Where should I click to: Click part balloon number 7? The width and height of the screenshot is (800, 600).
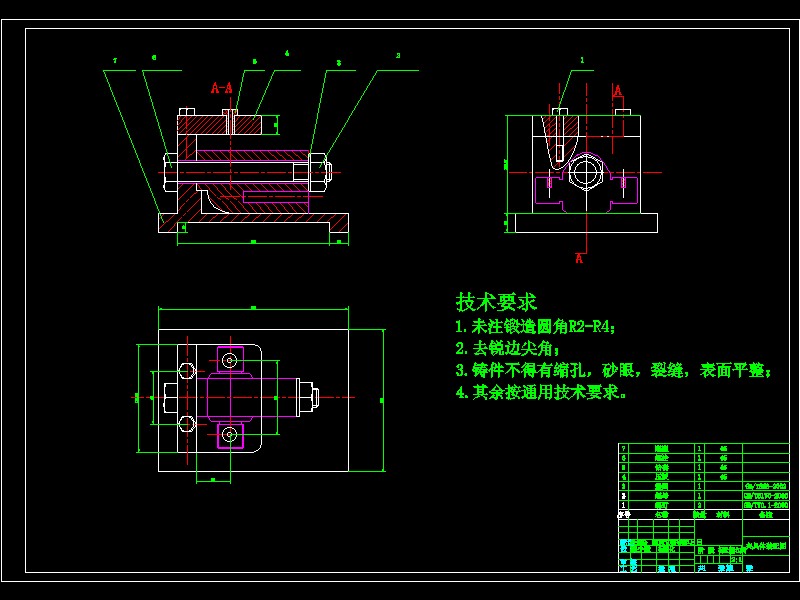pos(115,61)
